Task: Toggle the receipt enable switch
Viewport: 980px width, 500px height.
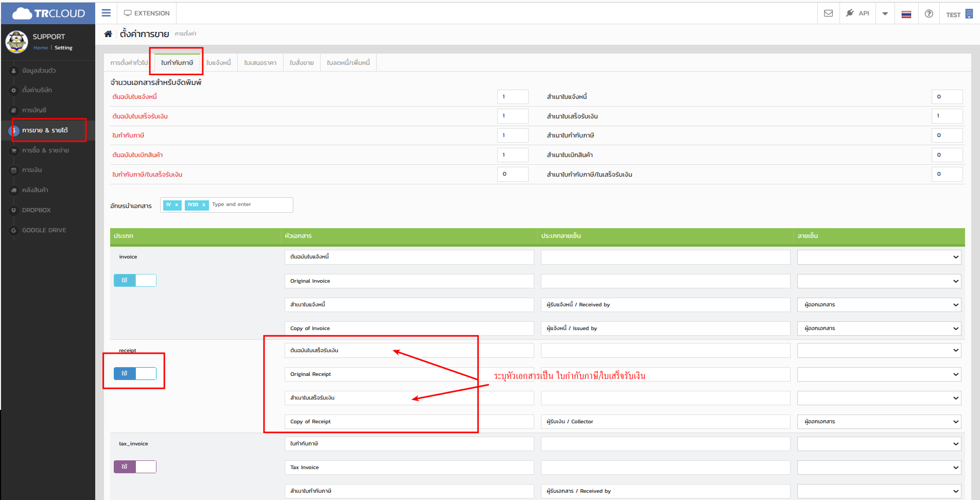Action: point(135,373)
